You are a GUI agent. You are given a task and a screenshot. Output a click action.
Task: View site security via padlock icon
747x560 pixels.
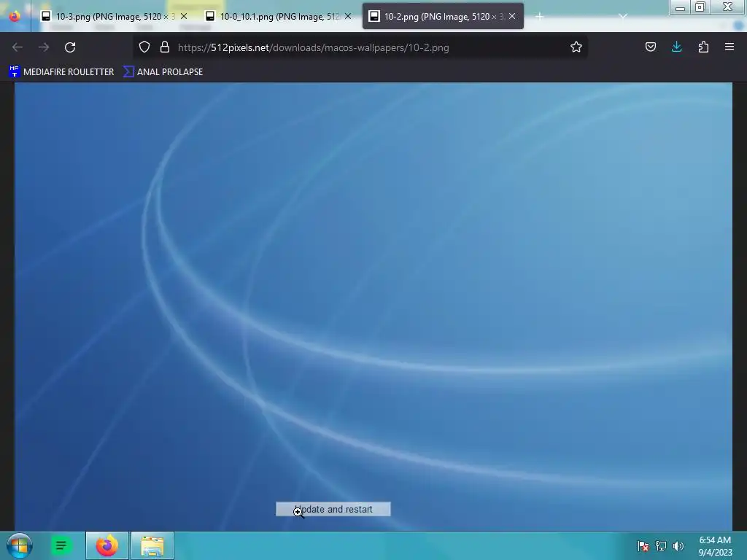tap(165, 47)
